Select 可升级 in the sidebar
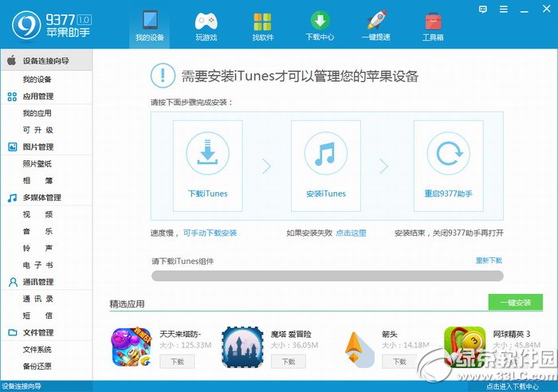 pos(37,130)
